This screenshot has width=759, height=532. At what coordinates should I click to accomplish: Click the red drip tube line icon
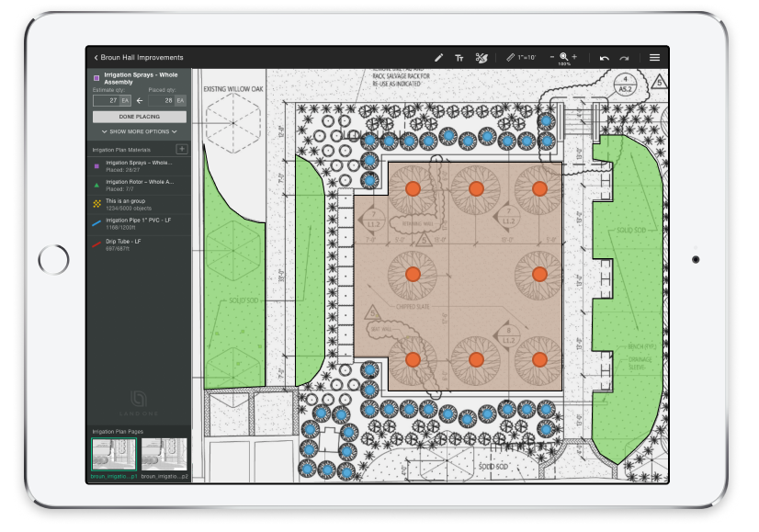click(96, 244)
